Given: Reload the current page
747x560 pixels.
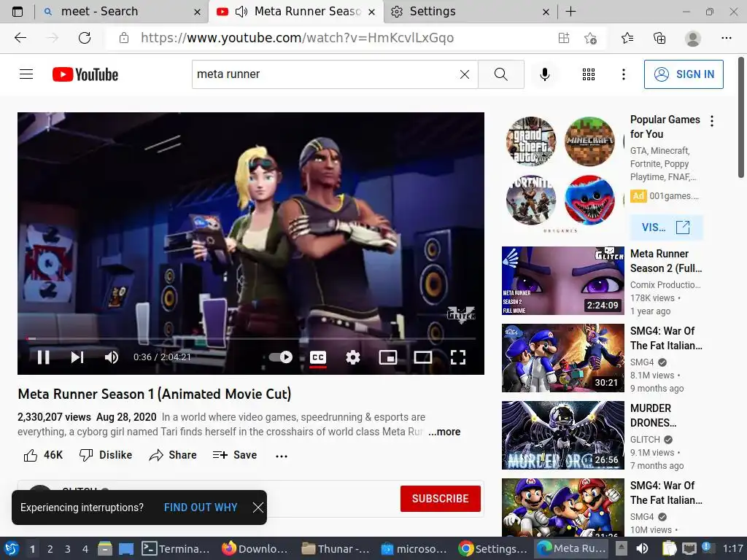Looking at the screenshot, I should tap(85, 38).
